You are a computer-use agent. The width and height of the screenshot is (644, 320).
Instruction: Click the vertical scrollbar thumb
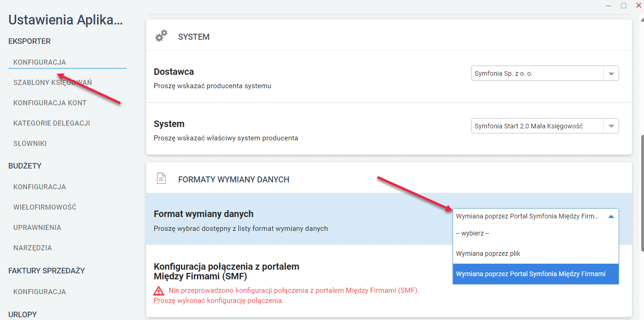[642, 193]
